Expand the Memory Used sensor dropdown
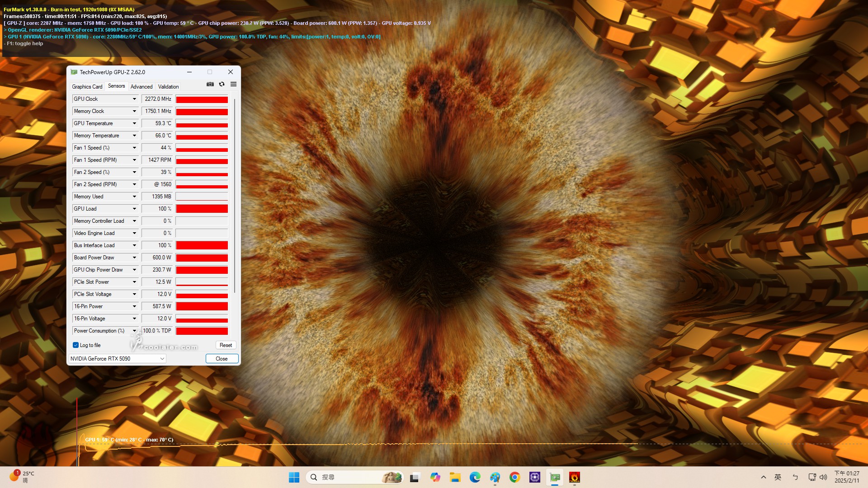This screenshot has width=868, height=488. click(x=134, y=197)
